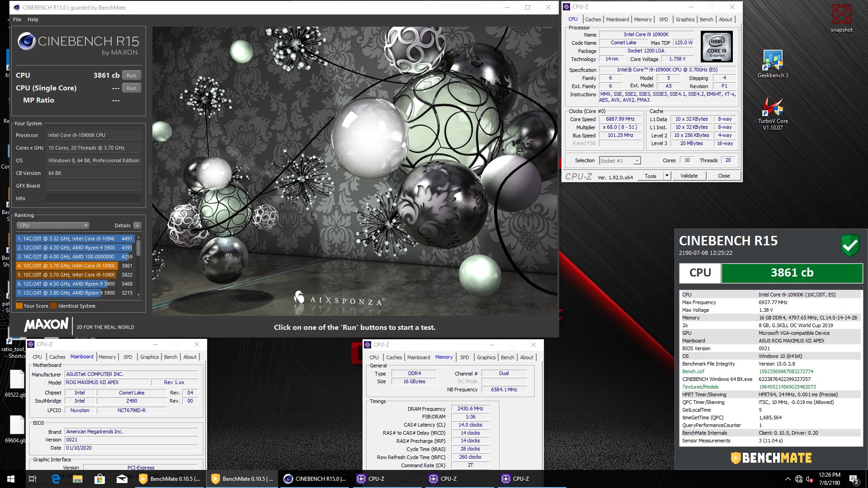Click the ROG MAXIMUS XII APEX model field
Screen dimensions: 868x488
[108, 382]
